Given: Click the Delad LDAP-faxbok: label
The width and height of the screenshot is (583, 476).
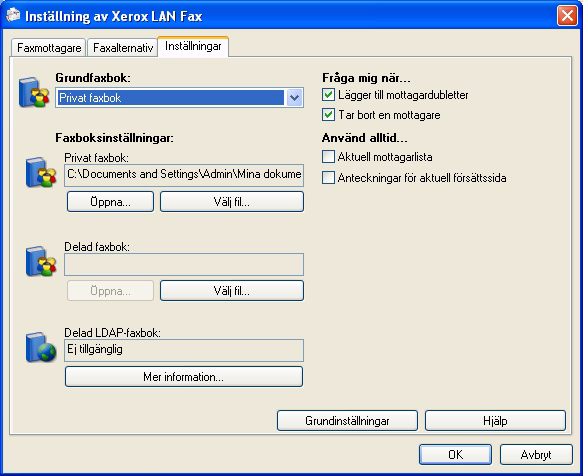Looking at the screenshot, I should (x=112, y=332).
